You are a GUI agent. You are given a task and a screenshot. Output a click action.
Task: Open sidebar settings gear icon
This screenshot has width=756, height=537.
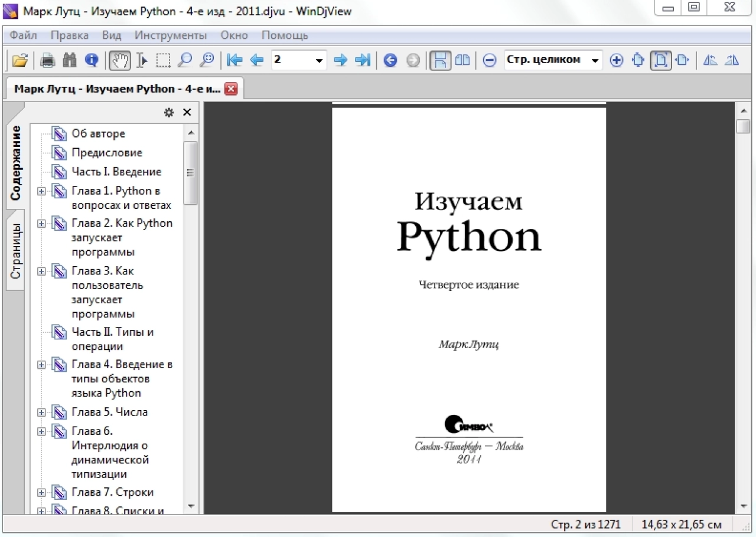(x=169, y=112)
